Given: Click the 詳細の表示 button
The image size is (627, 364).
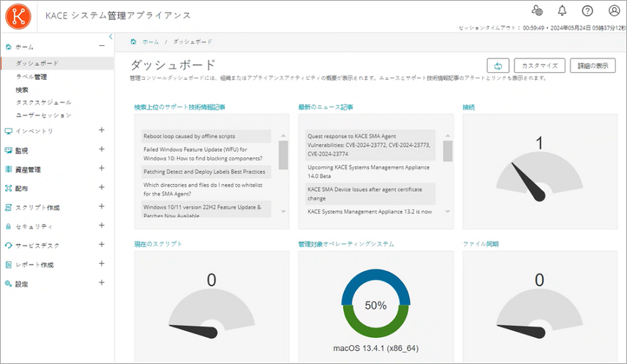Looking at the screenshot, I should [x=593, y=66].
